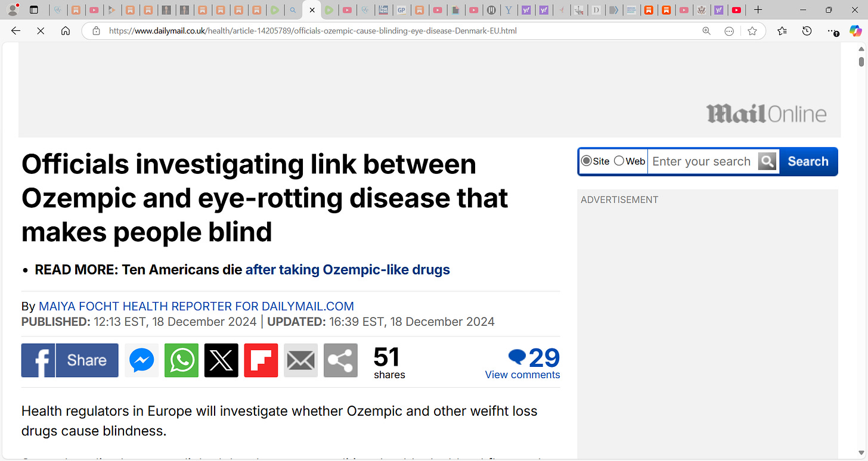Open the tab actions menu icon

(x=34, y=10)
